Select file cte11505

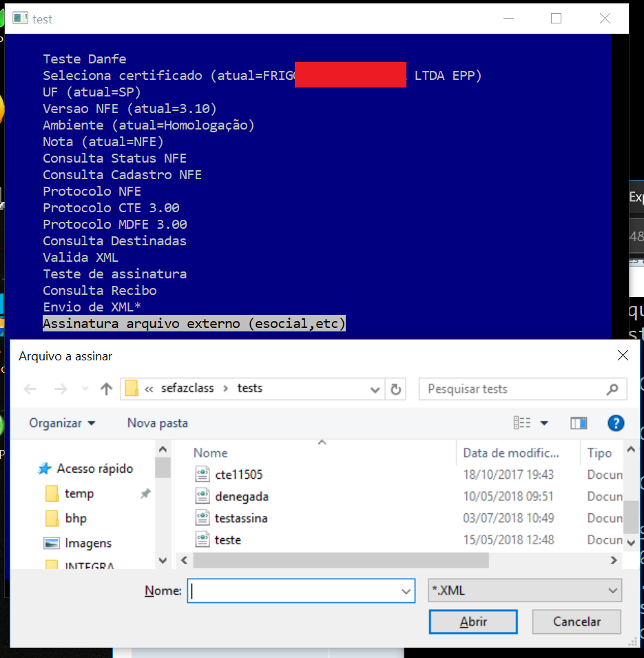239,475
